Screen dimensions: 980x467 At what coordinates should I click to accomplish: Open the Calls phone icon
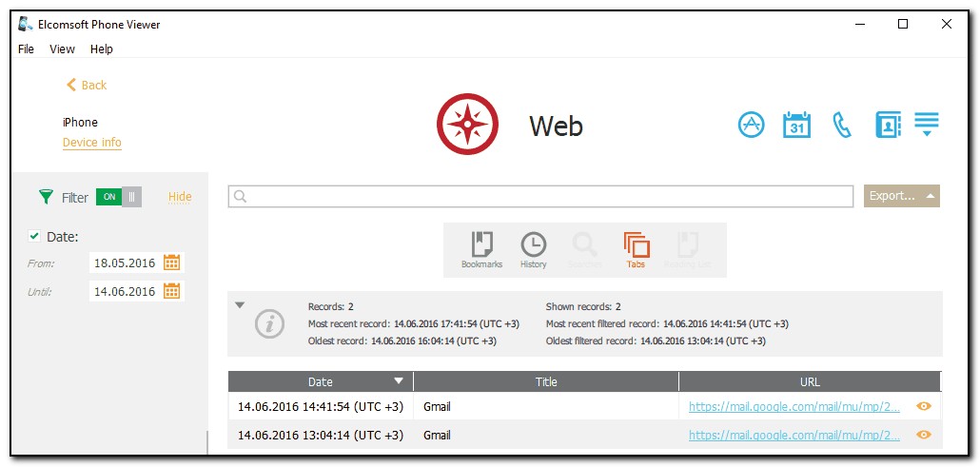tap(842, 125)
